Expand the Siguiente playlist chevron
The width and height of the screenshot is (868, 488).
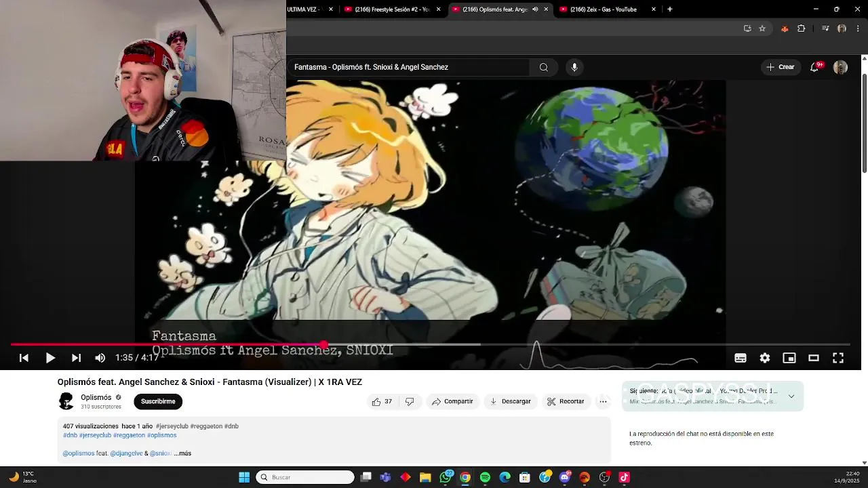(x=791, y=396)
